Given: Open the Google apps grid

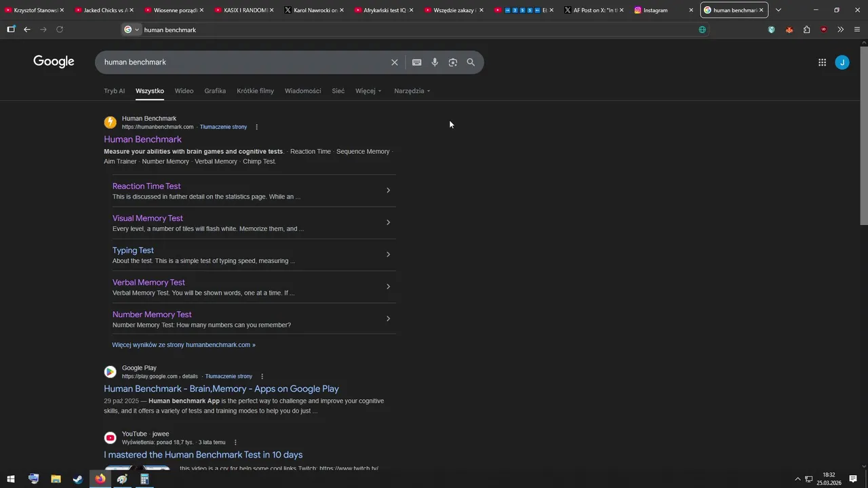Looking at the screenshot, I should point(822,62).
